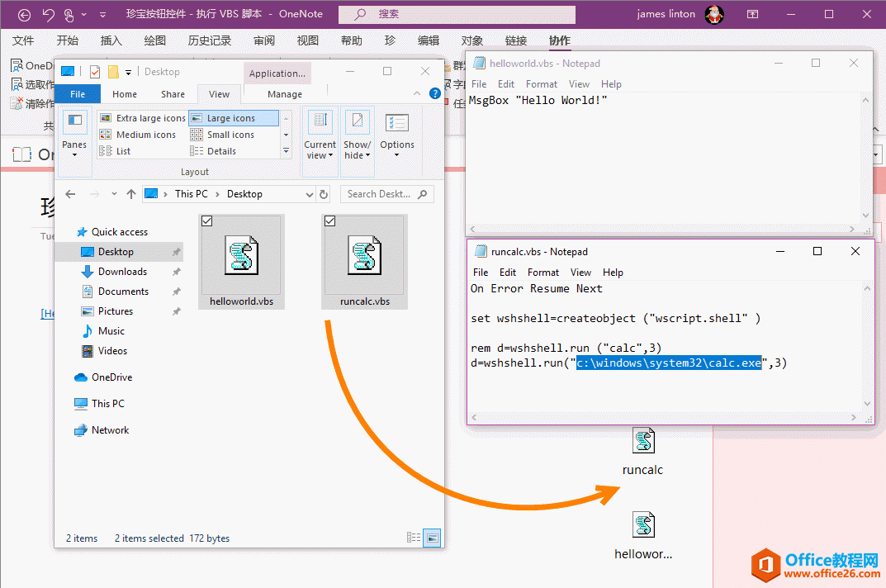This screenshot has height=588, width=886.
Task: Select Downloads in Quick access pane
Action: tap(122, 272)
